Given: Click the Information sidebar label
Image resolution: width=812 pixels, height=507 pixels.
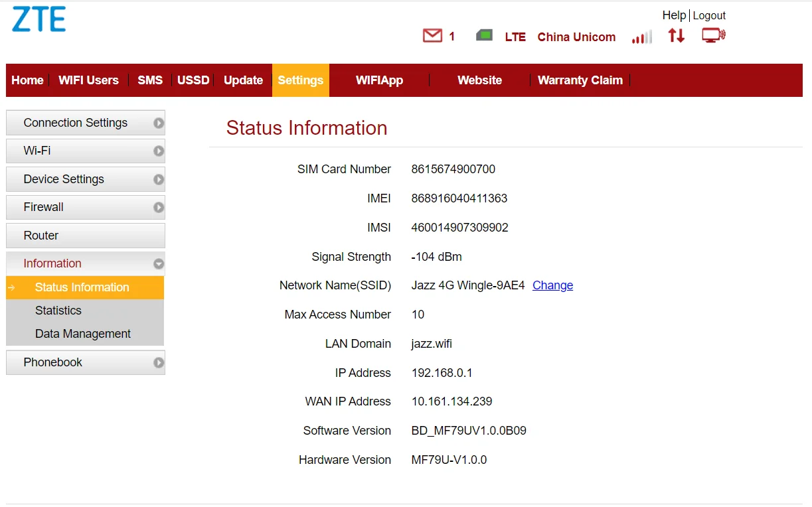Looking at the screenshot, I should tap(52, 263).
